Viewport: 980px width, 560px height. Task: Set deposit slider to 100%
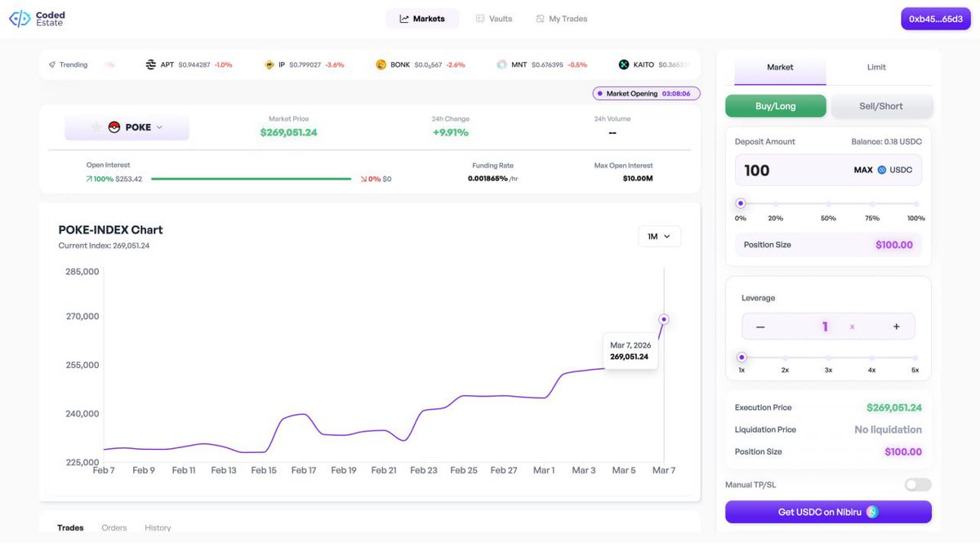point(916,203)
